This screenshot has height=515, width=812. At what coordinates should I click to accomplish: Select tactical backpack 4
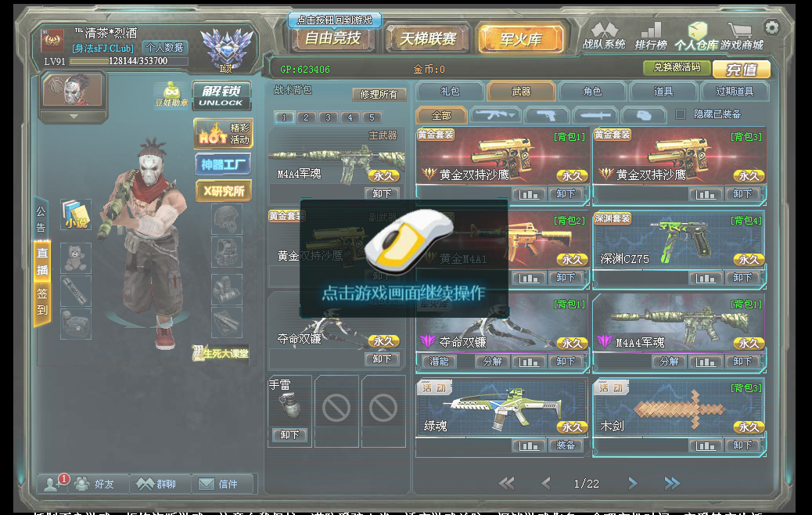pos(350,117)
